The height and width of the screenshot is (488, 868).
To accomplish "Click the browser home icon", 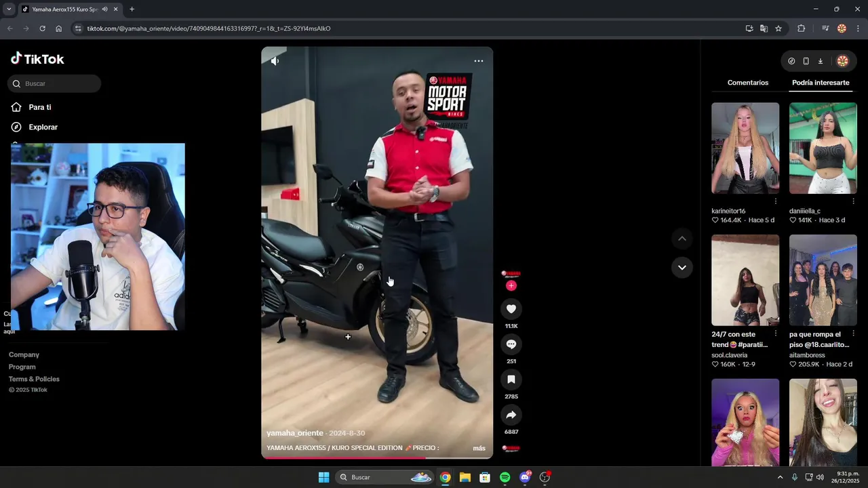I will (58, 28).
